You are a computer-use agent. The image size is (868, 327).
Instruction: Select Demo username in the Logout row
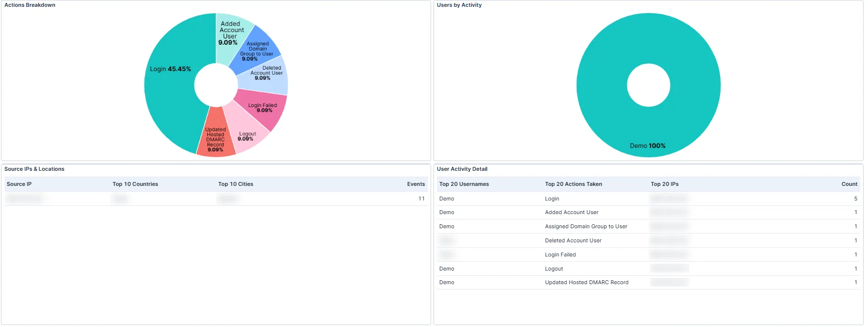[x=446, y=269]
